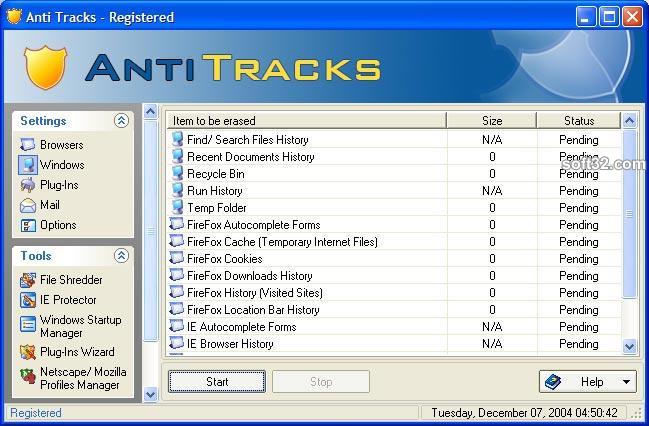Collapse the Settings panel chevron

(x=121, y=120)
